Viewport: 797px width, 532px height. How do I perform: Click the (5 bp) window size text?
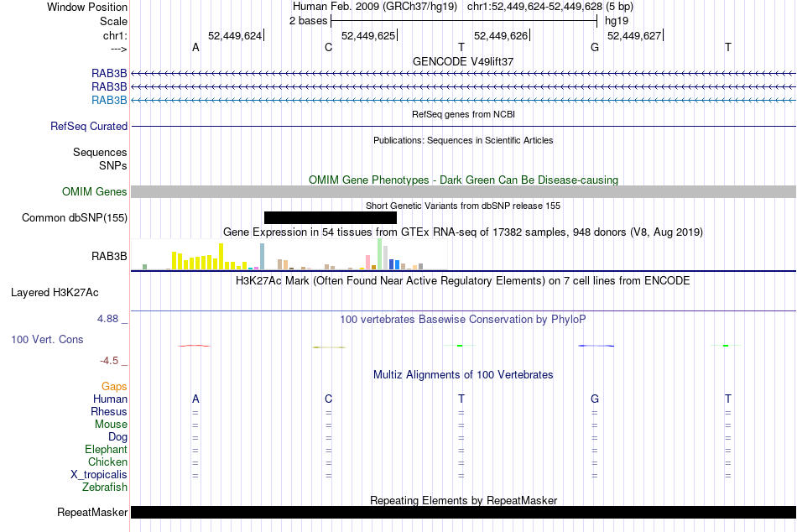pyautogui.click(x=620, y=7)
